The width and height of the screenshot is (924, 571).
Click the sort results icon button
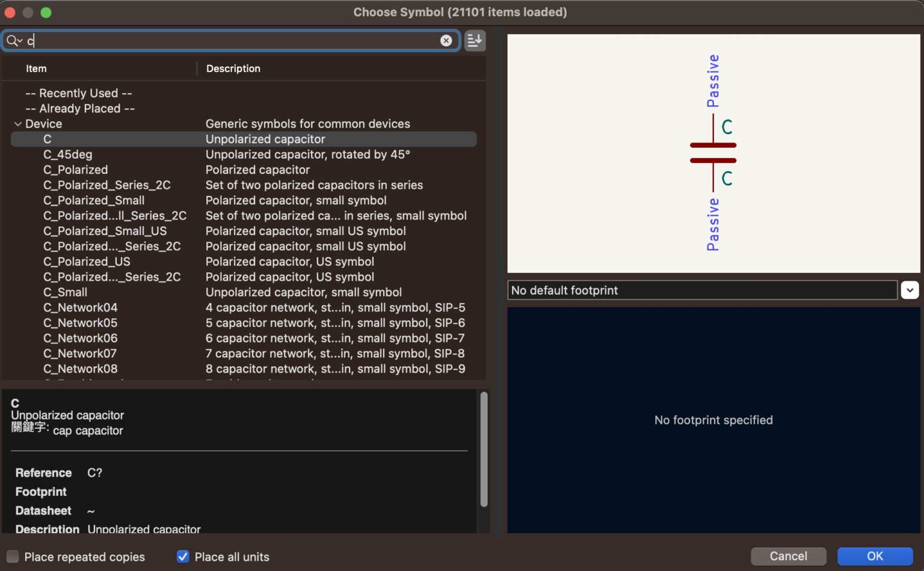[475, 40]
